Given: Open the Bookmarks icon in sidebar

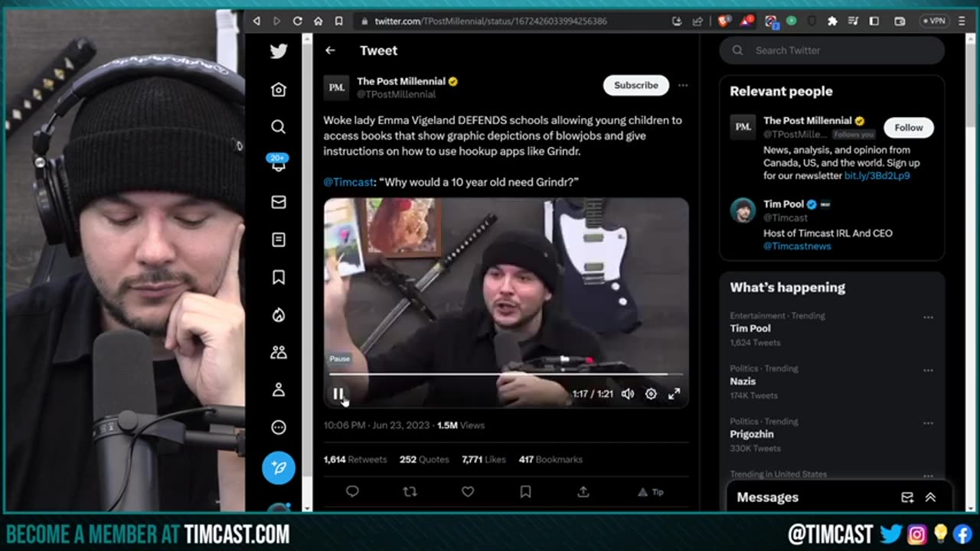Looking at the screenshot, I should (279, 277).
